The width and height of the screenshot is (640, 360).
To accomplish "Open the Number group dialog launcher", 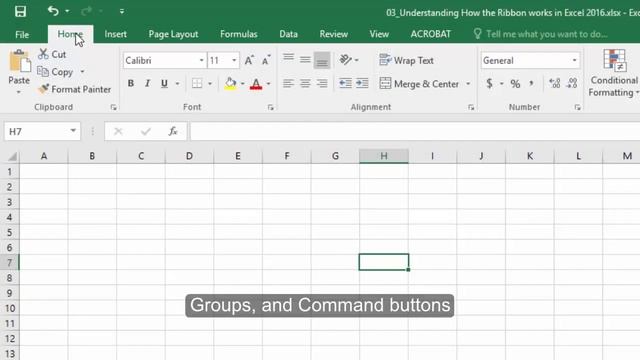I will pos(578,107).
